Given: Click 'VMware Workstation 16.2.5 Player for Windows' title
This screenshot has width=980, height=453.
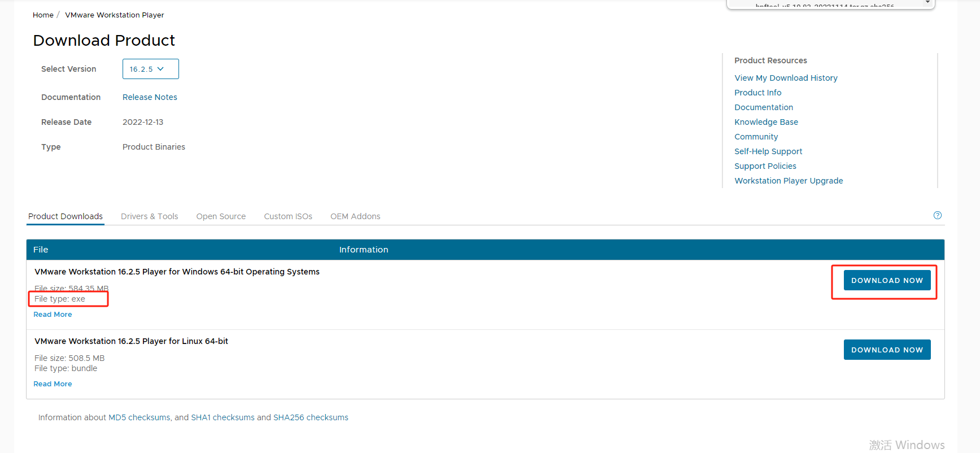Looking at the screenshot, I should point(177,272).
